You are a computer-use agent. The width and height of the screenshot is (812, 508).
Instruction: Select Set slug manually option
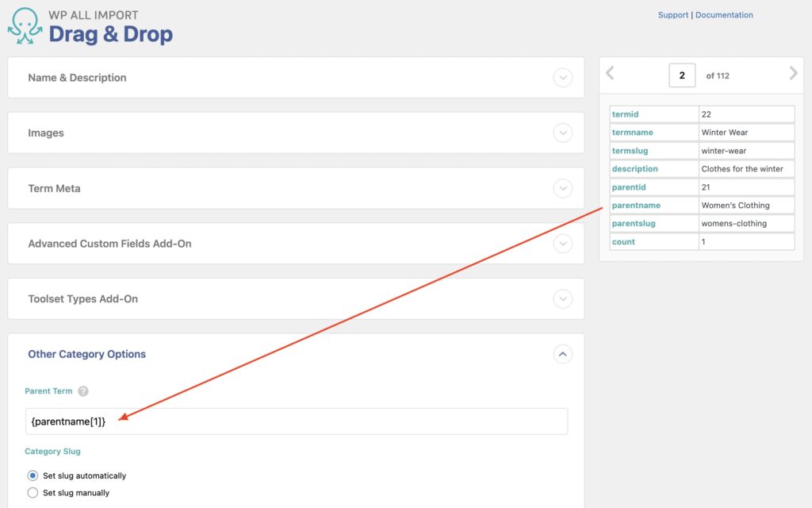point(33,493)
